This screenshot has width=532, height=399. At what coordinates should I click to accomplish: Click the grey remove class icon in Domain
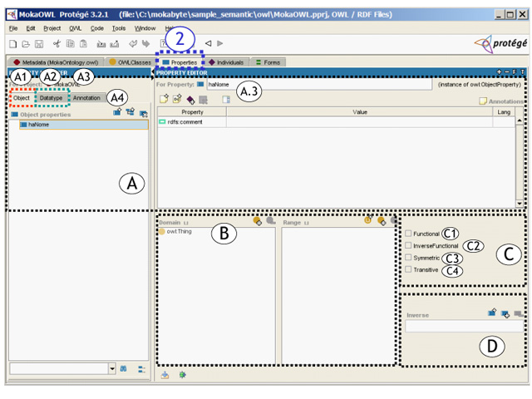[x=271, y=221]
